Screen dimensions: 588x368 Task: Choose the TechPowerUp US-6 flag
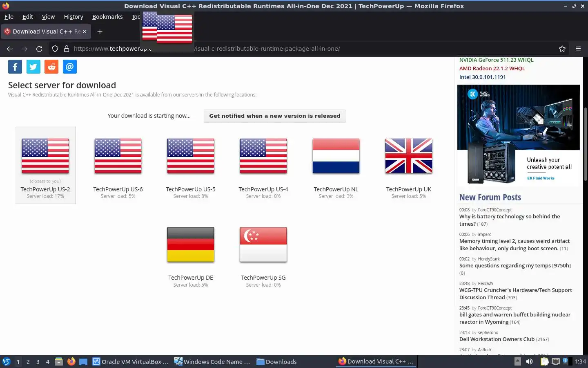click(x=118, y=156)
